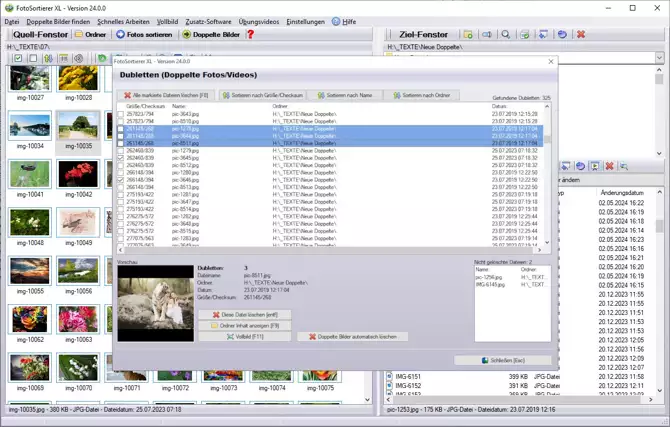The image size is (670, 427).
Task: Click the red X delete icon in Ziel-Fenster toolbar
Action: click(x=580, y=34)
